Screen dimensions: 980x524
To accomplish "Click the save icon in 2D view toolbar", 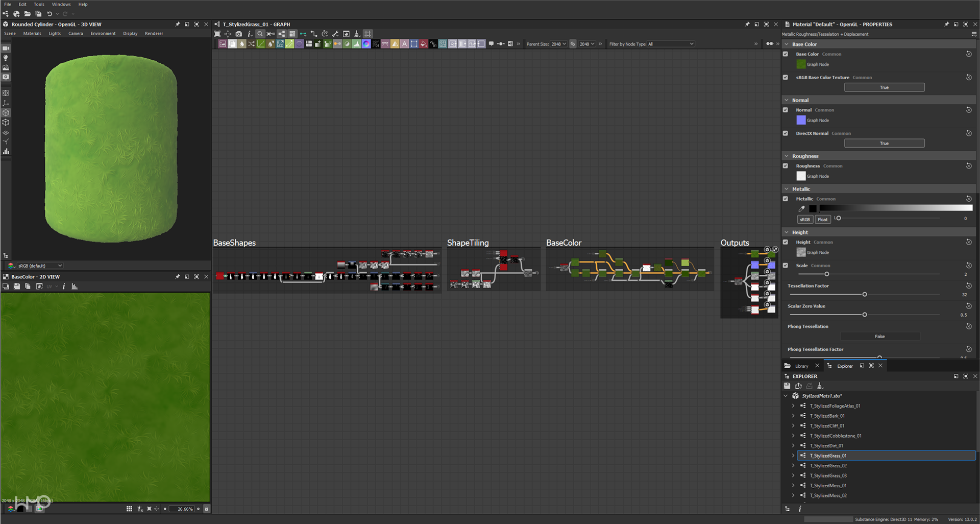I will (17, 287).
